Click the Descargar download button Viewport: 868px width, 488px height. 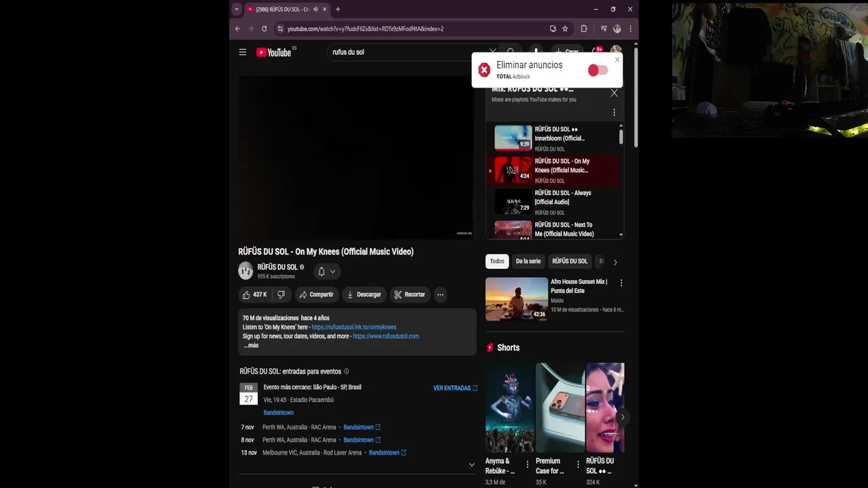click(364, 294)
